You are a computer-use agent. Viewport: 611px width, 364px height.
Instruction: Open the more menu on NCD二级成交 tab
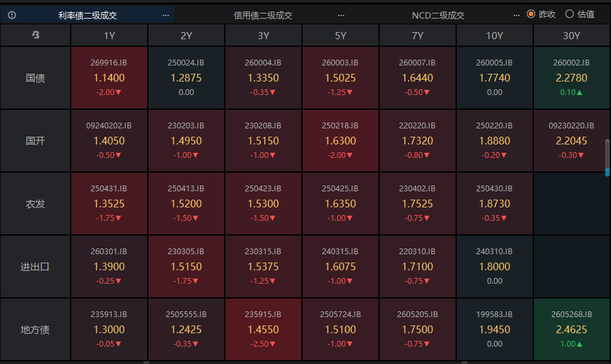point(517,15)
